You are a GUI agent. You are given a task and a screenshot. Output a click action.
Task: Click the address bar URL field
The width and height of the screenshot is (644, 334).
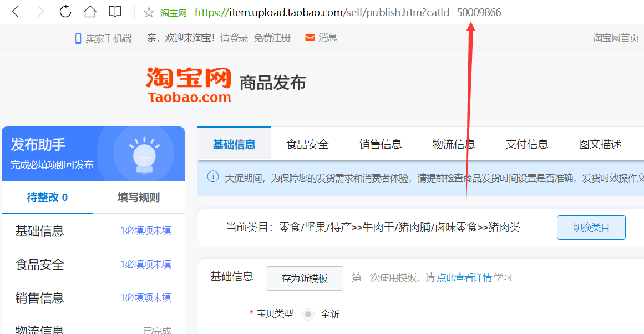click(348, 12)
